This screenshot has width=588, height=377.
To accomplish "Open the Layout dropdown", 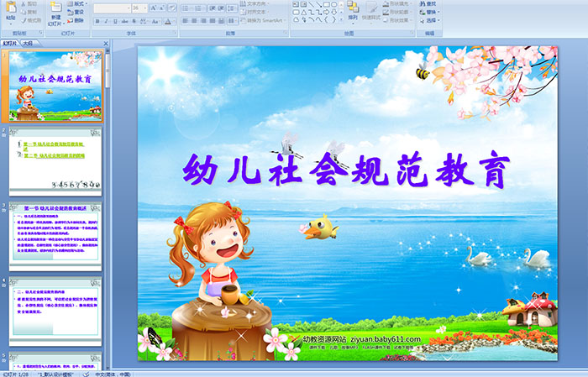I will pos(77,3).
